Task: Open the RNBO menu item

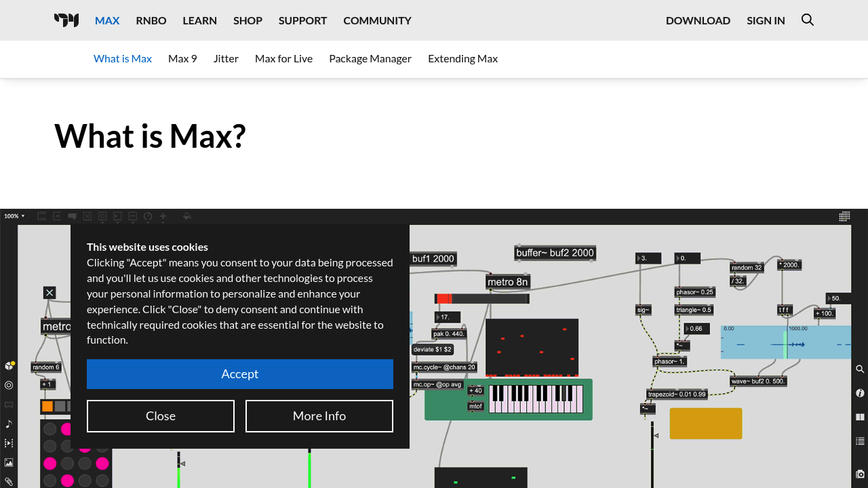Action: click(x=151, y=20)
